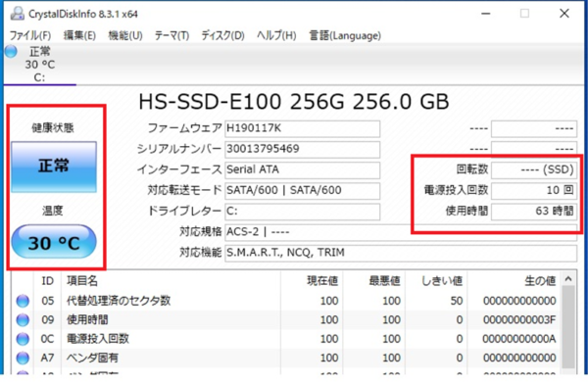
Task: Click raw value 00000000000A
Action: [x=519, y=339]
